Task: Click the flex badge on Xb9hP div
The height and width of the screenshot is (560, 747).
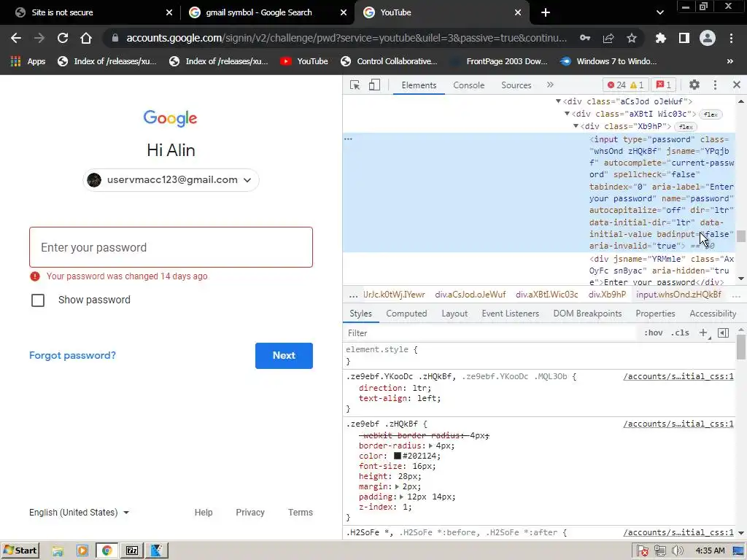Action: click(686, 127)
